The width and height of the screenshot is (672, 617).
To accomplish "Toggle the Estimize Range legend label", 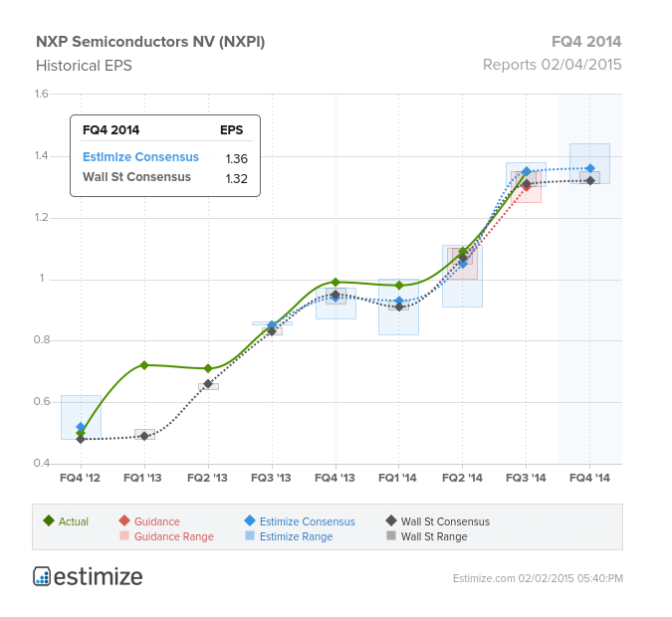I will [x=296, y=536].
